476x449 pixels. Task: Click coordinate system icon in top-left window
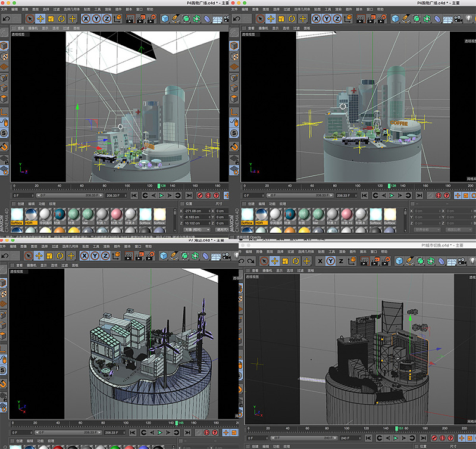click(x=117, y=19)
